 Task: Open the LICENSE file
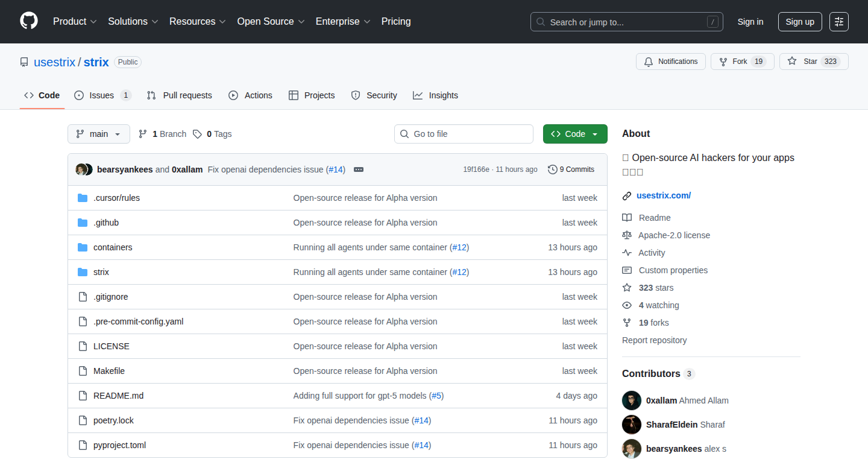[112, 346]
